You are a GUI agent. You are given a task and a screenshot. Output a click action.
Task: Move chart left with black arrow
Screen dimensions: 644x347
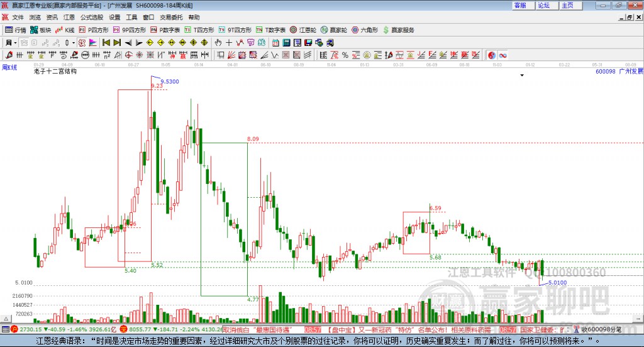[x=128, y=43]
